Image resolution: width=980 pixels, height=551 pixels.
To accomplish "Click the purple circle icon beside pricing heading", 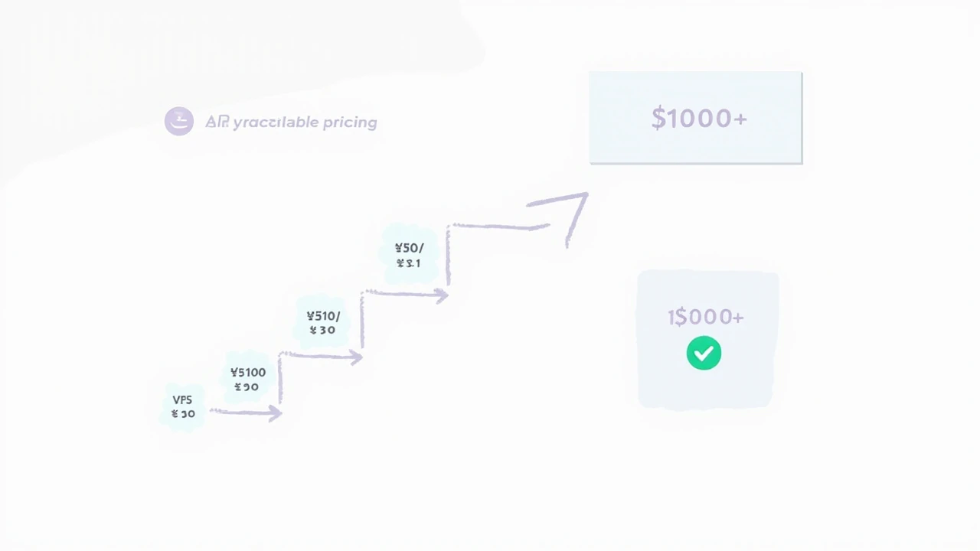I will (178, 121).
